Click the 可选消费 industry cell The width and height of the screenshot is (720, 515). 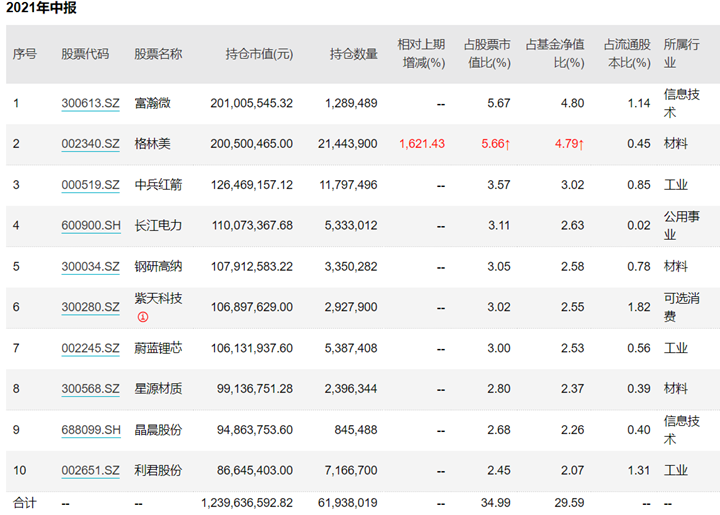tap(681, 307)
